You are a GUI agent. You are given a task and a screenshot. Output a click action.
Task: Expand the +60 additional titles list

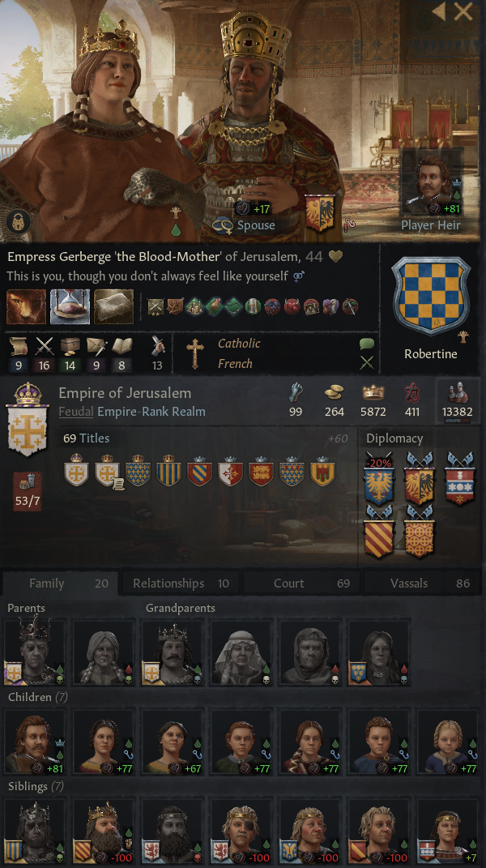(x=338, y=438)
